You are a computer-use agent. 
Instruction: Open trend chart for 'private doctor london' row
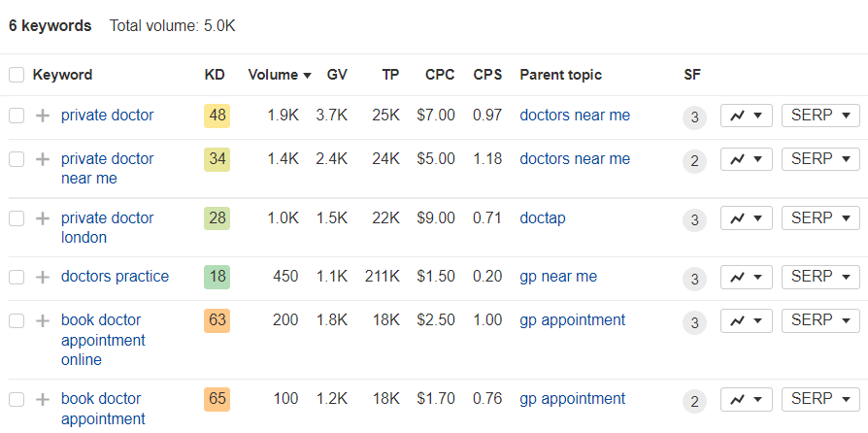[747, 218]
